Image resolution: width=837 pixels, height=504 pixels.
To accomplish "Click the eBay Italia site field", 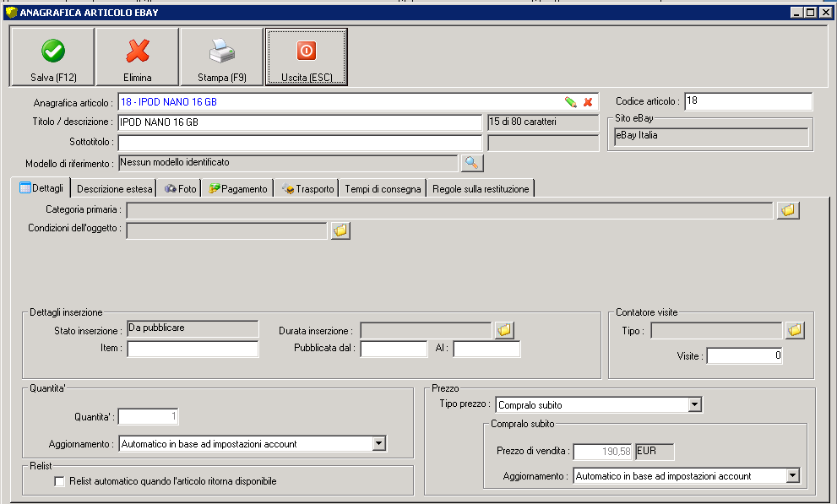I will coord(711,136).
